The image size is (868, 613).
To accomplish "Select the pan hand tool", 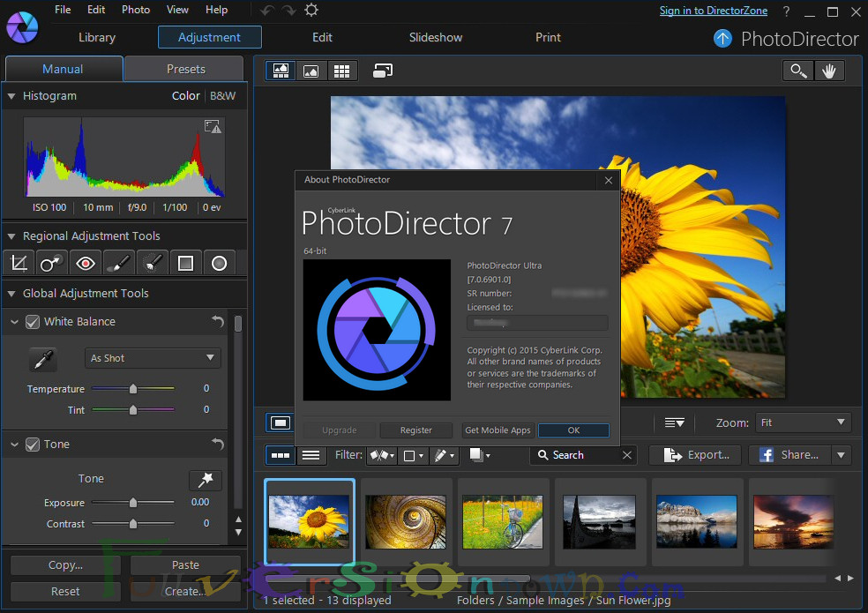I will pyautogui.click(x=828, y=71).
